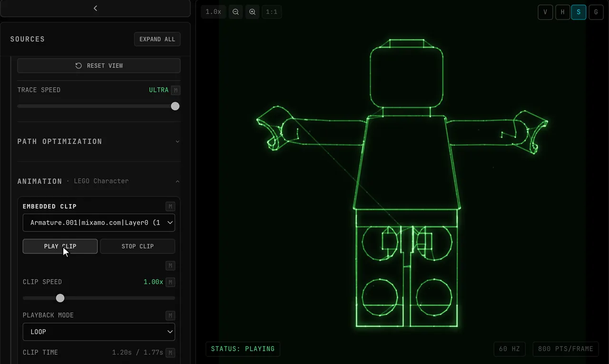Click the M badge below Stop Clip
This screenshot has height=364, width=609.
pos(170,266)
